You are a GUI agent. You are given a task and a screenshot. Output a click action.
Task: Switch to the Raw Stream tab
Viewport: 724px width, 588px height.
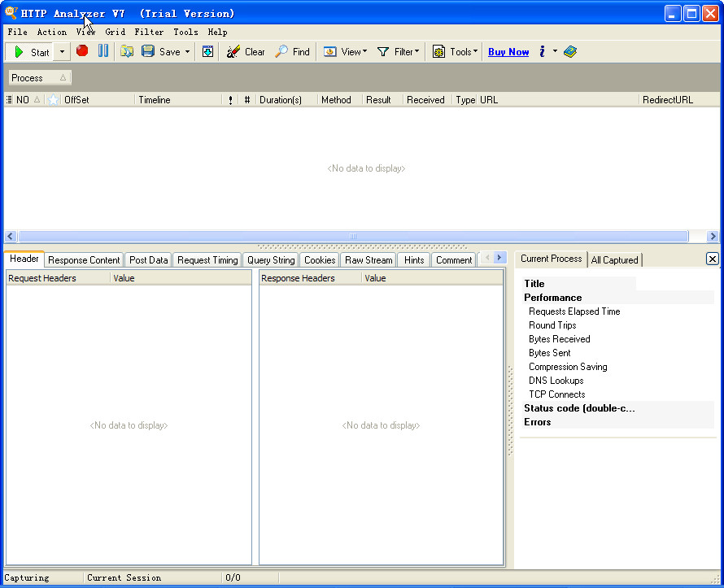pos(369,260)
